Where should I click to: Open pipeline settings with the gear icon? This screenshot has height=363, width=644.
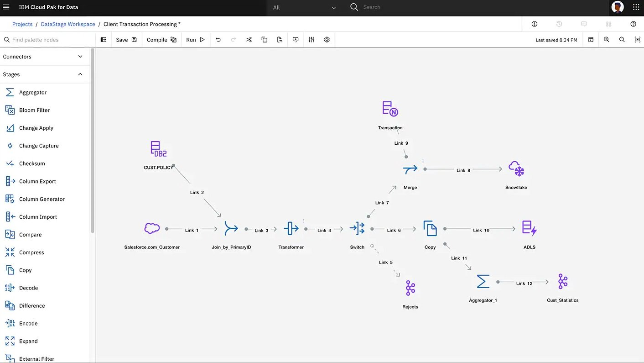327,40
